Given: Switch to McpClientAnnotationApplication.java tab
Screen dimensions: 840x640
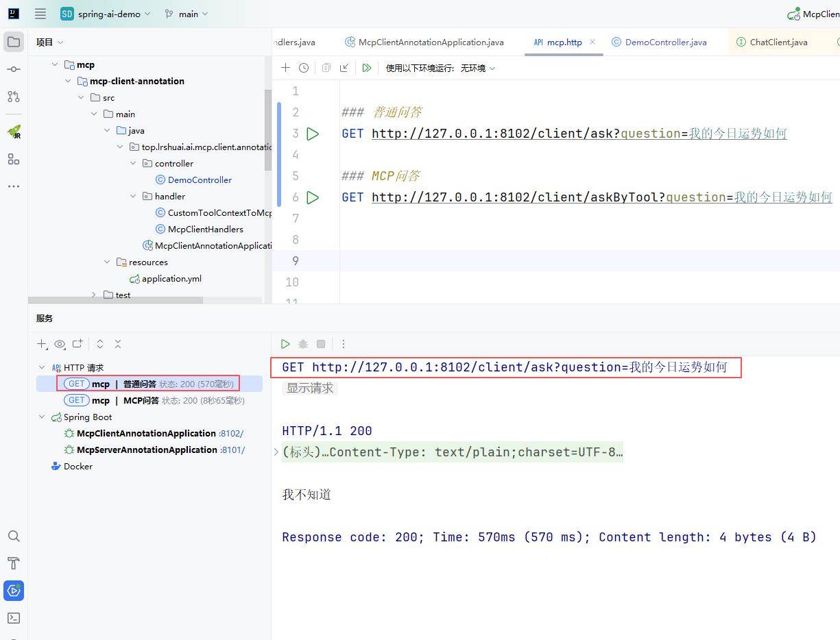Looking at the screenshot, I should pyautogui.click(x=430, y=42).
